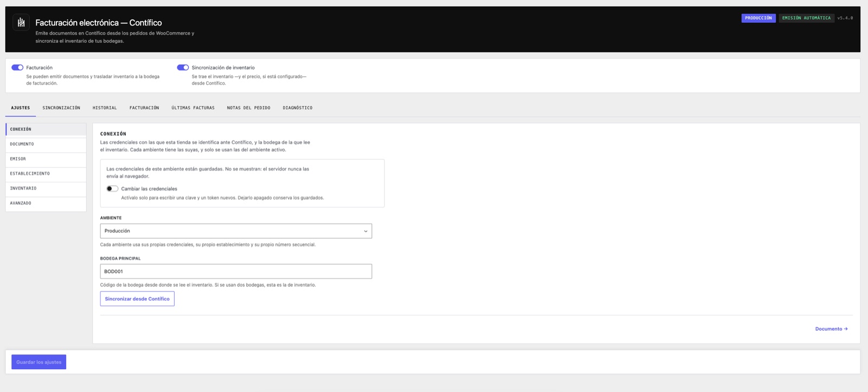Open the Sincronización tab
The width and height of the screenshot is (868, 392).
click(61, 108)
